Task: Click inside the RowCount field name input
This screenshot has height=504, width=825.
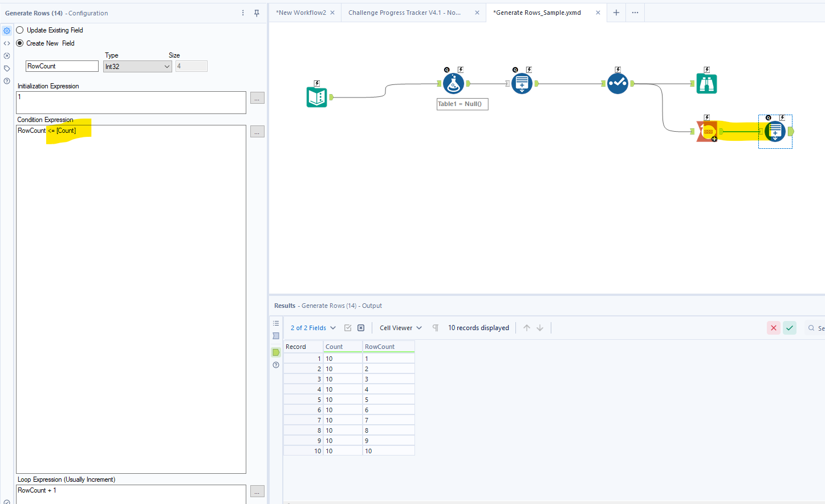Action: (62, 66)
